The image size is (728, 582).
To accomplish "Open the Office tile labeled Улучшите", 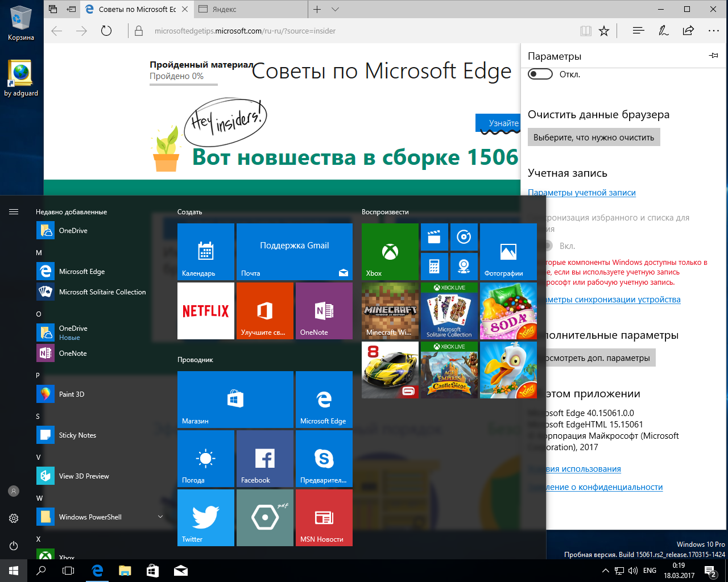I will 265,311.
